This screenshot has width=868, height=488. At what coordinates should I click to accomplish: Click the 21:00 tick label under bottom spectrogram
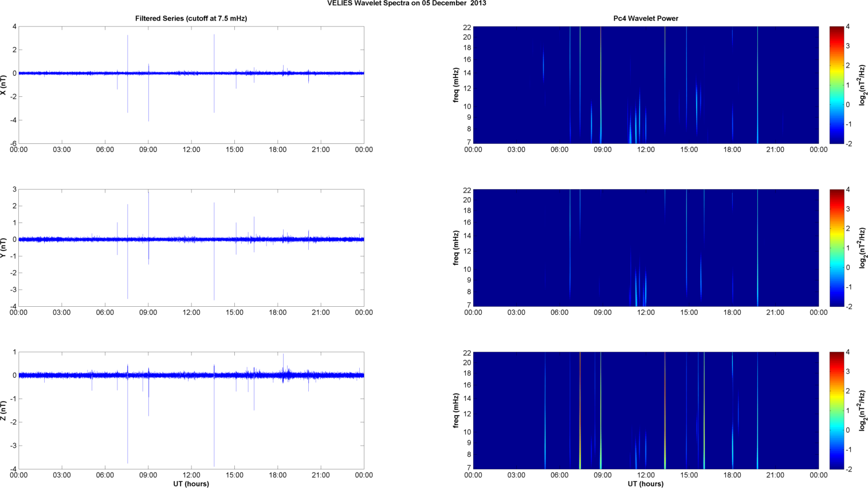(x=775, y=475)
